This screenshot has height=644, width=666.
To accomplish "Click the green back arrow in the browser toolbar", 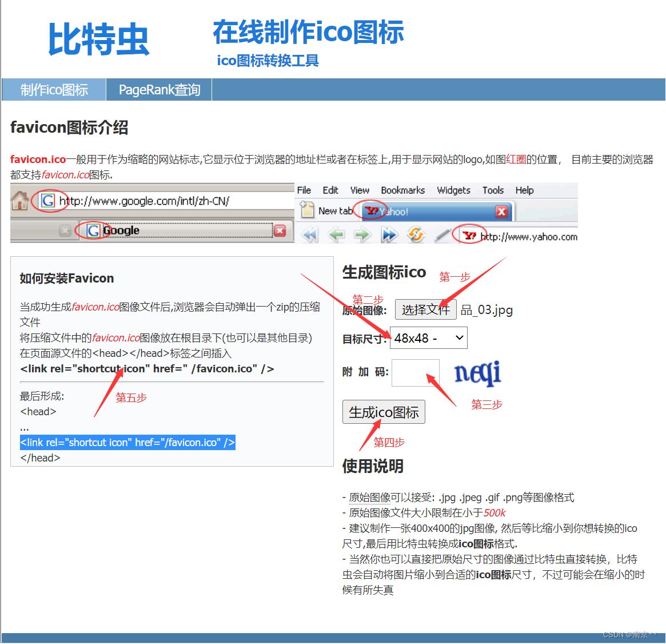I will point(336,234).
